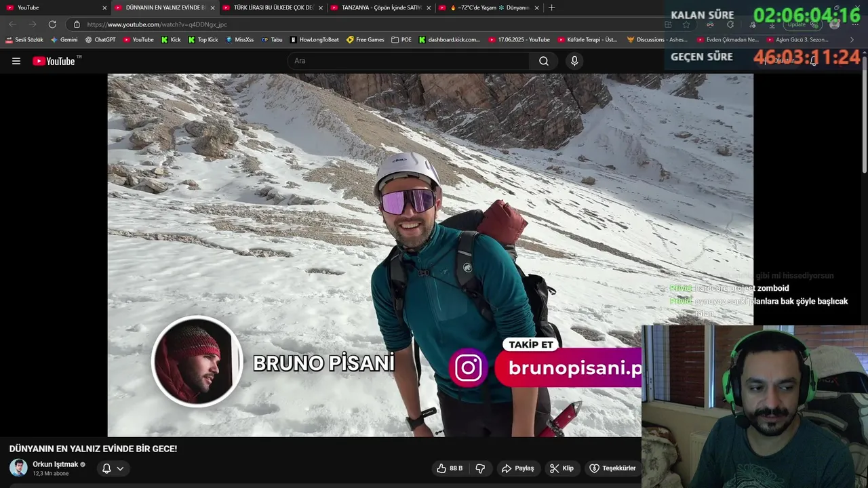The height and width of the screenshot is (488, 868).
Task: Open Küfürle Terapi bookmark
Action: tap(588, 40)
